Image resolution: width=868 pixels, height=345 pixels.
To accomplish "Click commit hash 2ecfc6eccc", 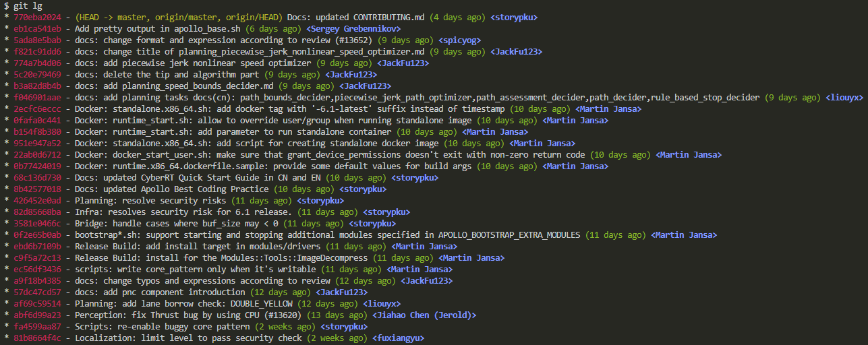I will point(37,108).
